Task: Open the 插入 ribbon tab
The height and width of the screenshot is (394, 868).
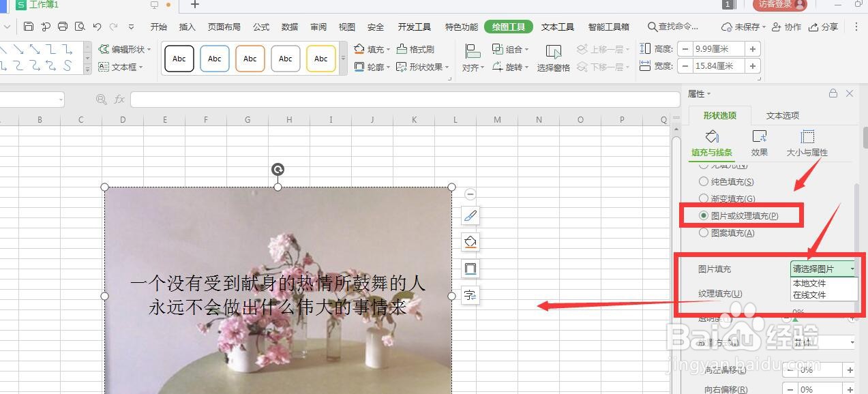Action: click(188, 27)
